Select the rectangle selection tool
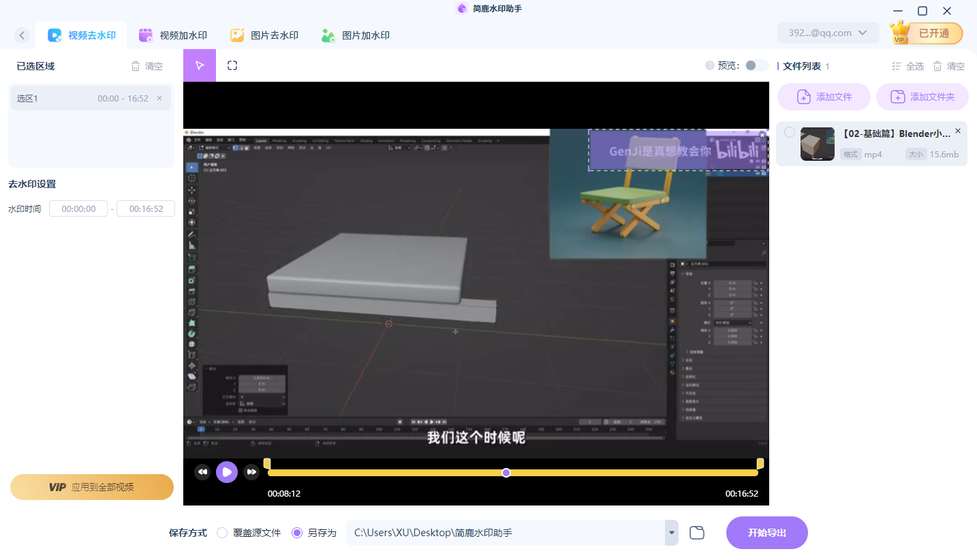The width and height of the screenshot is (977, 560). pos(232,65)
